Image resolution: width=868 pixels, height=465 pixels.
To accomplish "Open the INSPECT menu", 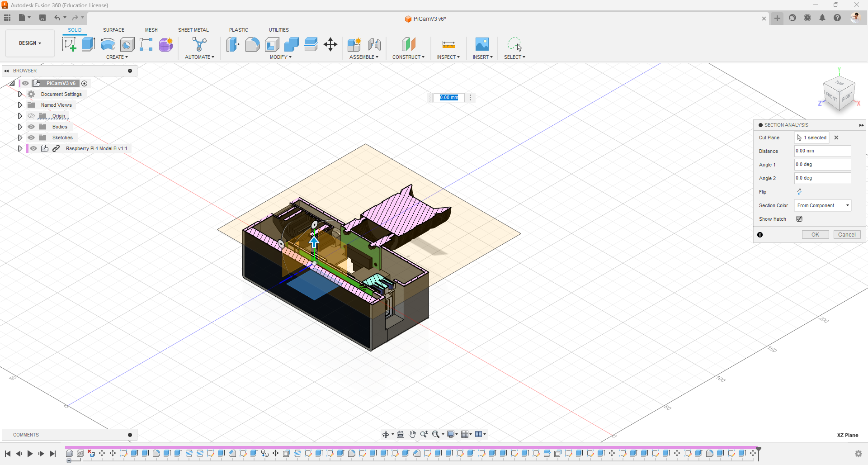I will coord(448,57).
